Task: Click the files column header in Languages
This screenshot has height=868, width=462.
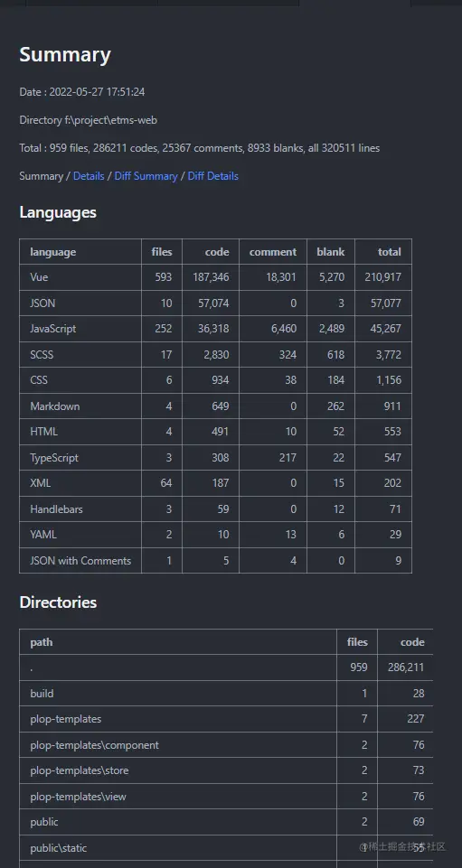Action: pyautogui.click(x=162, y=252)
